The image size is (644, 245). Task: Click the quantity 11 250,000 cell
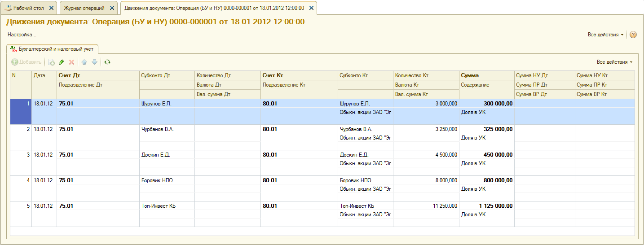426,206
